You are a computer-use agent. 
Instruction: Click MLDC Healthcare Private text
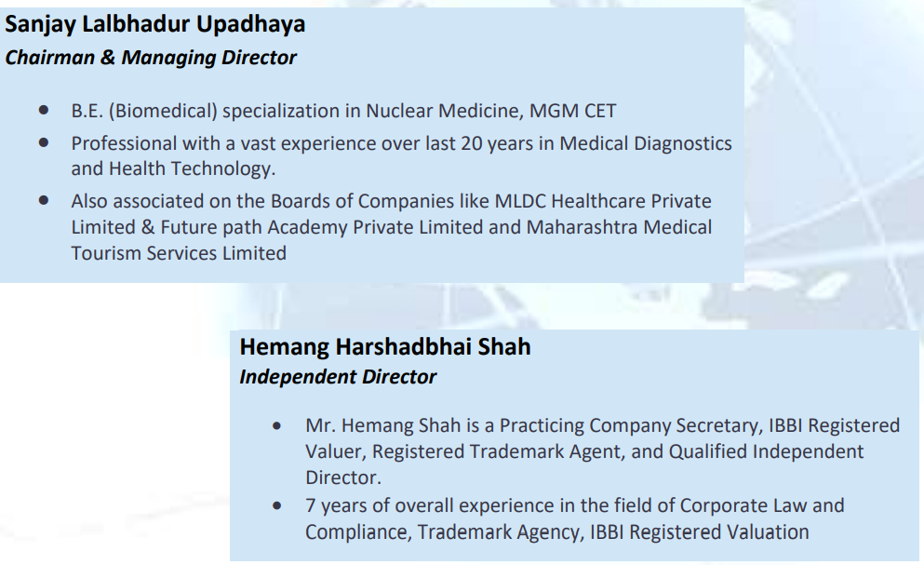tap(603, 201)
